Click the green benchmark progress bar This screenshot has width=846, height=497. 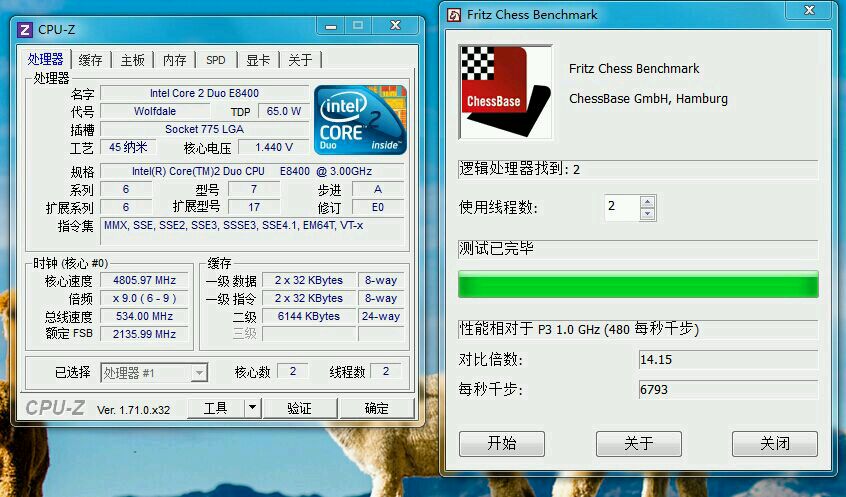[638, 284]
